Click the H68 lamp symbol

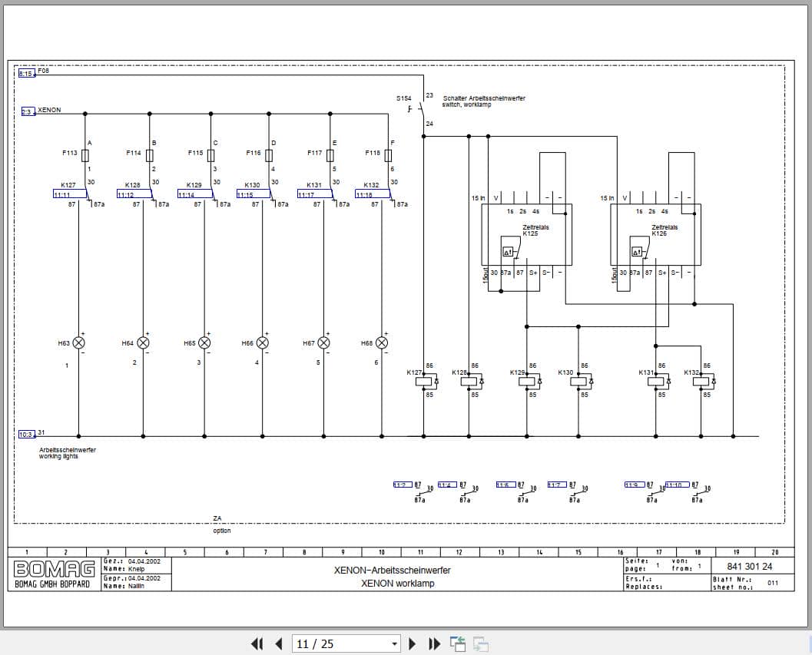pos(382,342)
